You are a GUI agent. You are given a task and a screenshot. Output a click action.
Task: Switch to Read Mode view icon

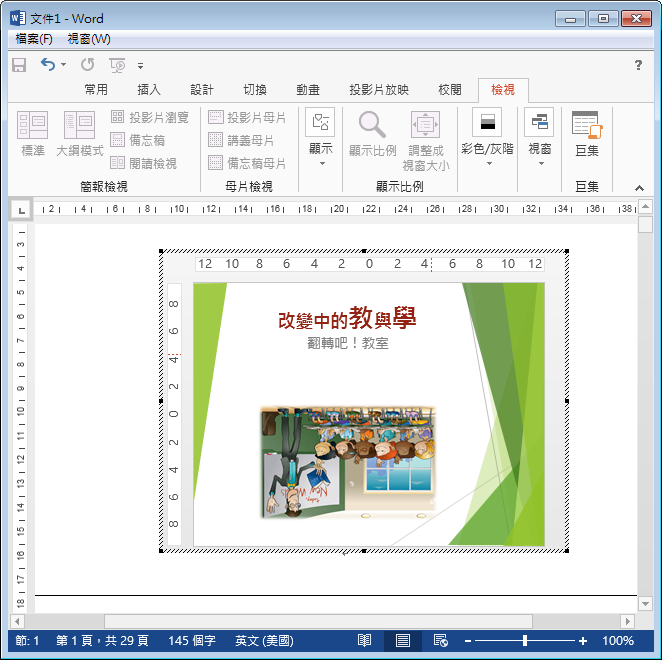tap(364, 641)
